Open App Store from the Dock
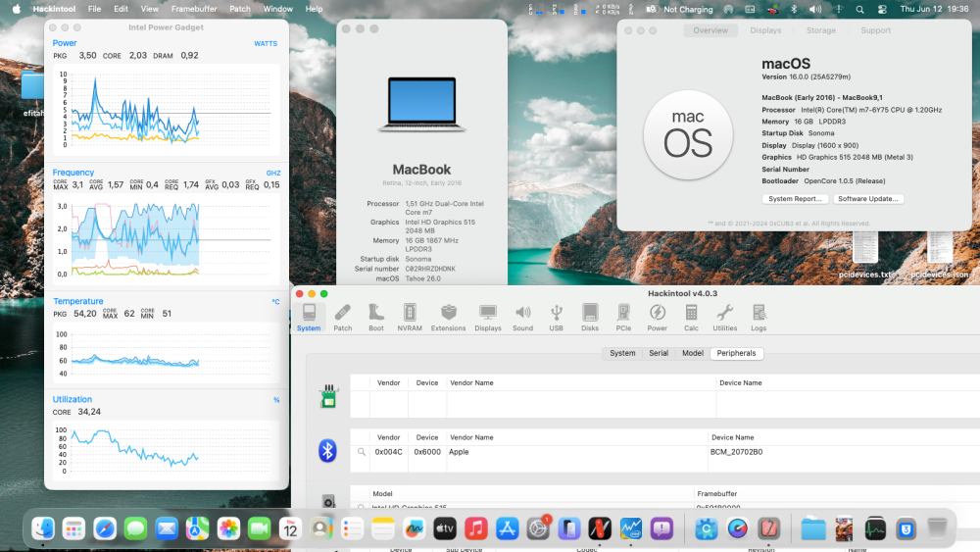This screenshot has height=552, width=980. [x=507, y=528]
